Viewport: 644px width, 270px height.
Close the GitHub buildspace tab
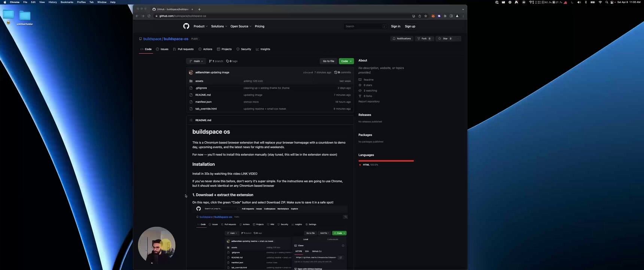pyautogui.click(x=192, y=9)
